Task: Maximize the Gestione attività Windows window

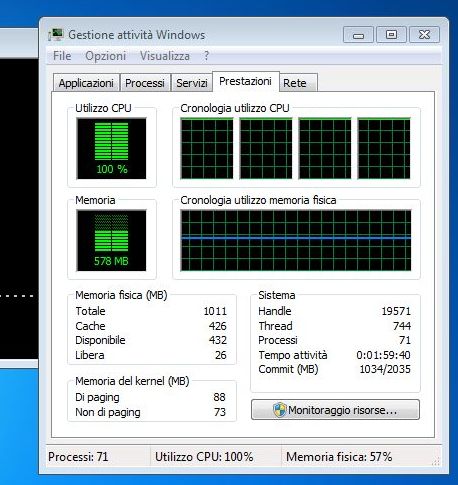Action: [391, 35]
